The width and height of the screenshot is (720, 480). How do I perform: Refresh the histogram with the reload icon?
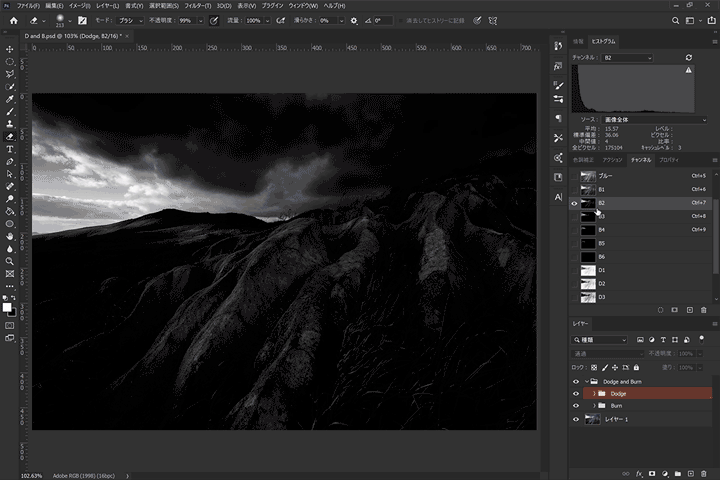pyautogui.click(x=688, y=58)
